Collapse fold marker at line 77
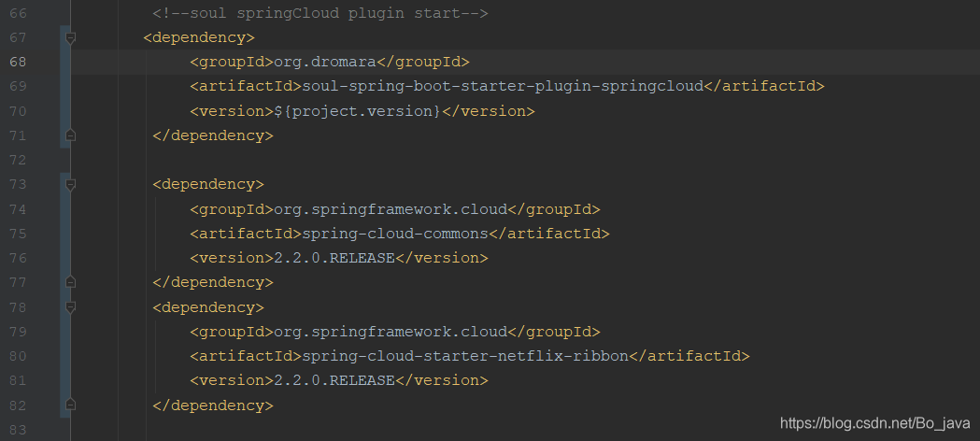This screenshot has width=980, height=441. 71,282
